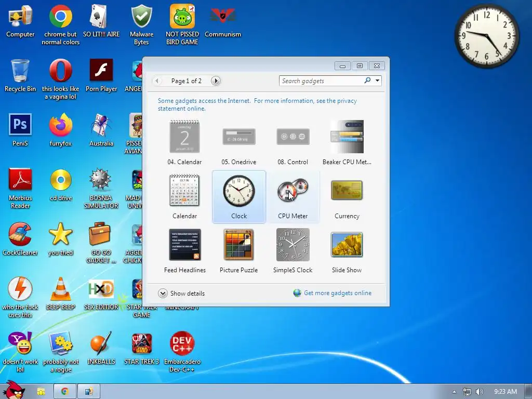This screenshot has height=399, width=532.
Task: Click the Australia spider solitaire icon
Action: click(x=101, y=130)
